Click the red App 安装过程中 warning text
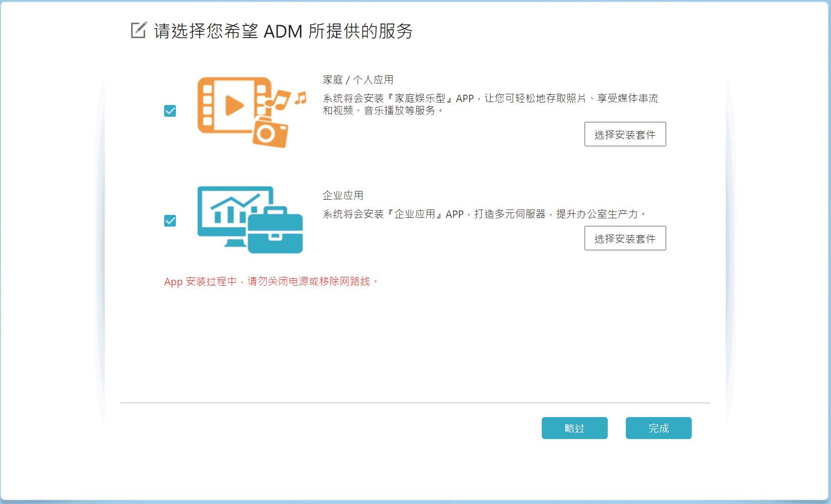831x504 pixels. [x=271, y=281]
